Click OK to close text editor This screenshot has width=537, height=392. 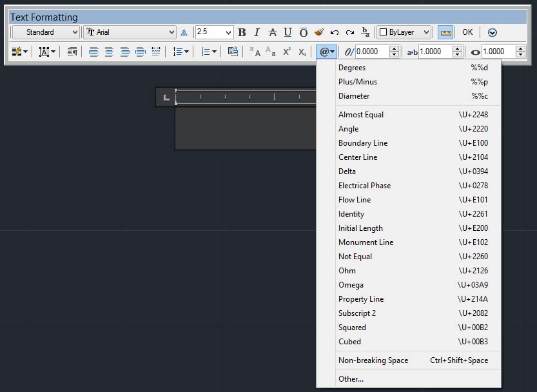[x=467, y=32]
